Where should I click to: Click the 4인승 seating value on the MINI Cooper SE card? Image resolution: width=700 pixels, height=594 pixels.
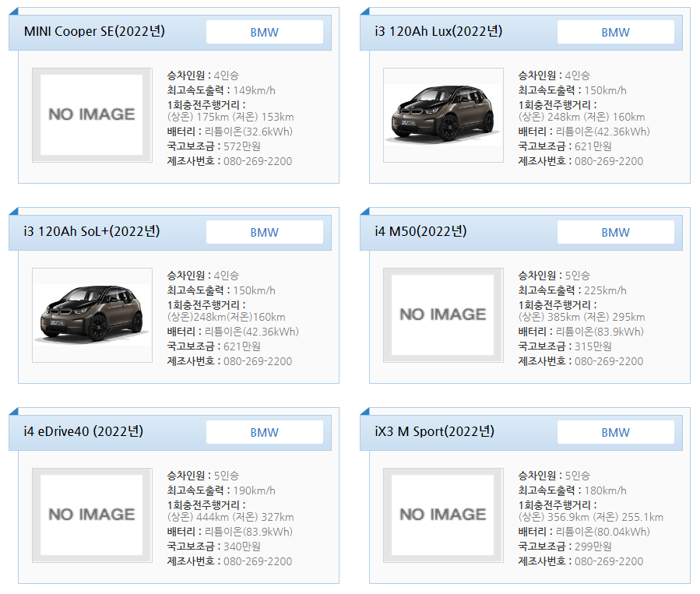227,76
